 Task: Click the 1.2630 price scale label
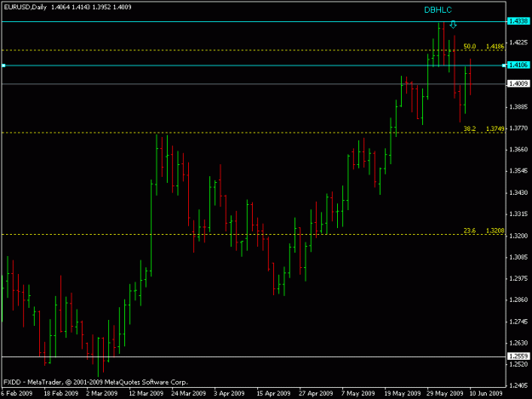coord(518,343)
